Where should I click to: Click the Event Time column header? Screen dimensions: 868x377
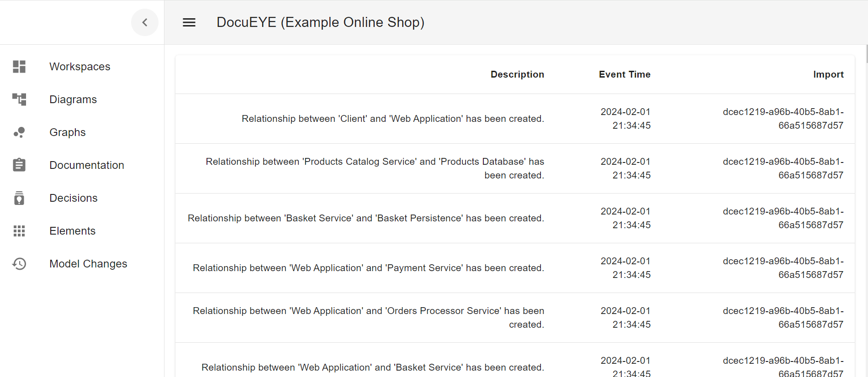[625, 74]
